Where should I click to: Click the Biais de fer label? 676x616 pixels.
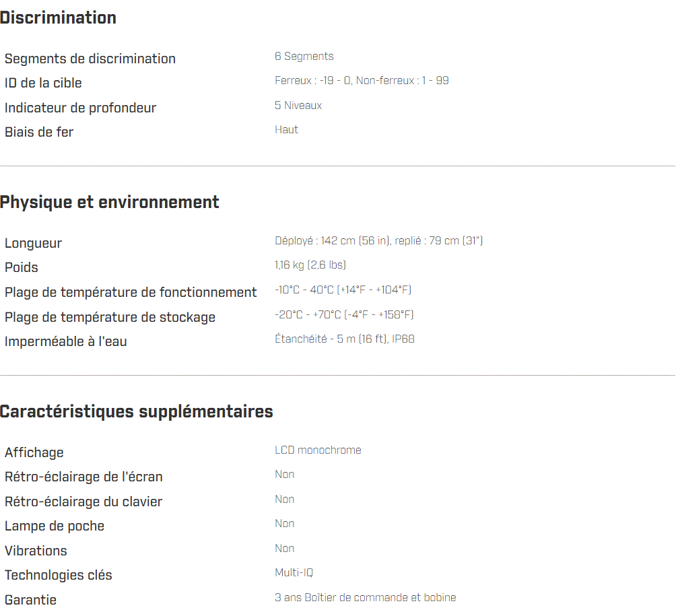pos(39,132)
